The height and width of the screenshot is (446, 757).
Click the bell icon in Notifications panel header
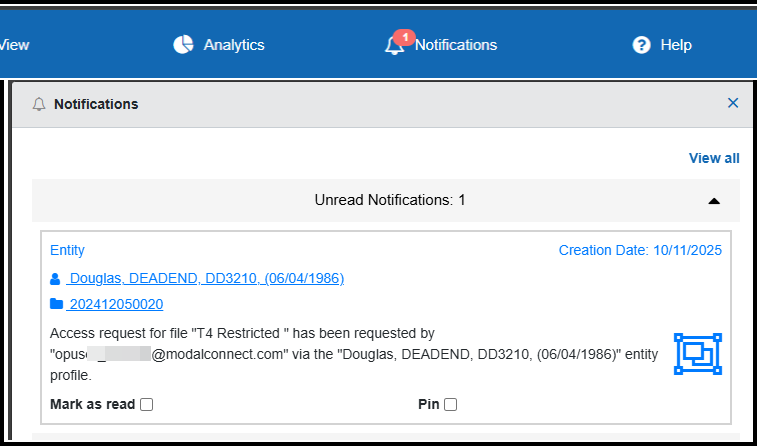pos(39,104)
